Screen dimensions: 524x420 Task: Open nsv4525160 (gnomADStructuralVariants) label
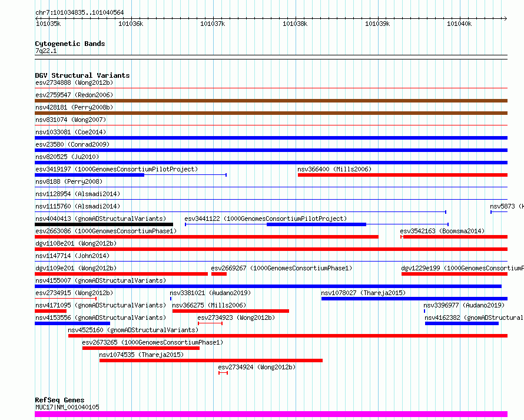133,330
